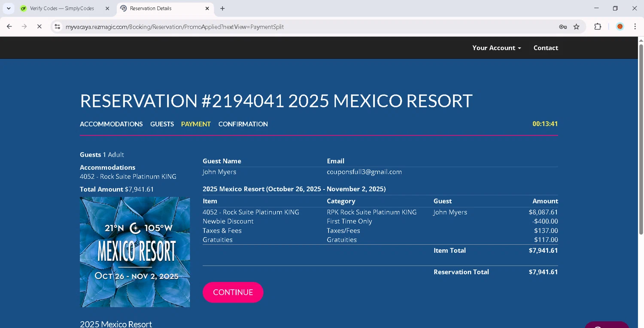The width and height of the screenshot is (644, 328).
Task: Click the -$400.00 discount amount
Action: coord(545,221)
